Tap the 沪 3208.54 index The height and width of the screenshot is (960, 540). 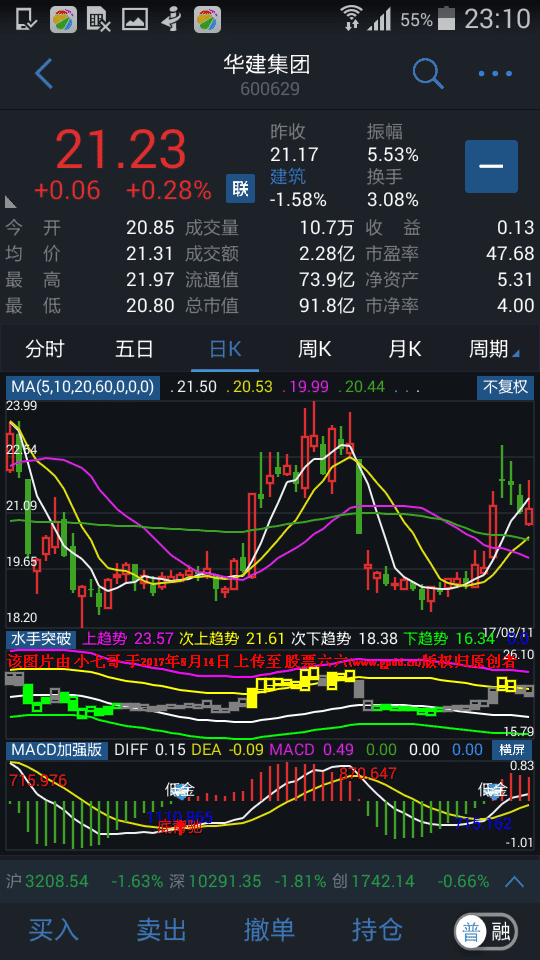47,882
